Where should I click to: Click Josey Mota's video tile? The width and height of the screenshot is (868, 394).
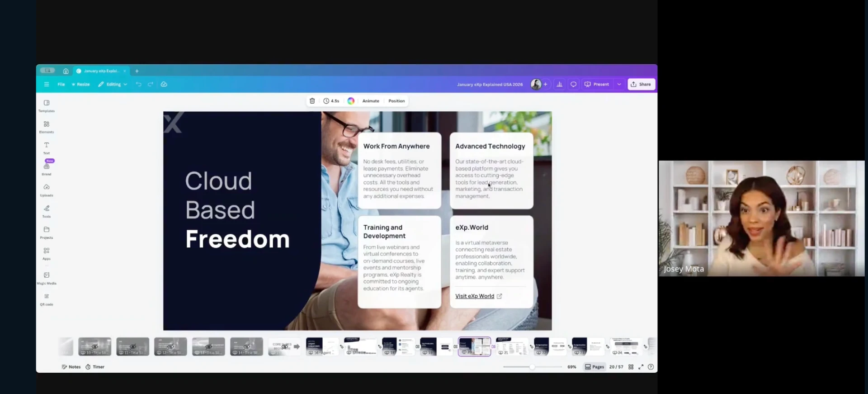click(x=761, y=218)
